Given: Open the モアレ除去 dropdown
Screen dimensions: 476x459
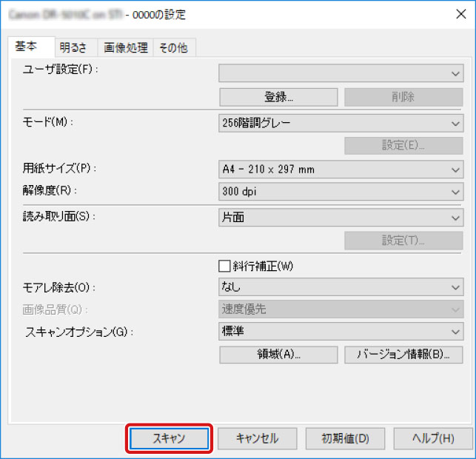Looking at the screenshot, I should tap(341, 287).
